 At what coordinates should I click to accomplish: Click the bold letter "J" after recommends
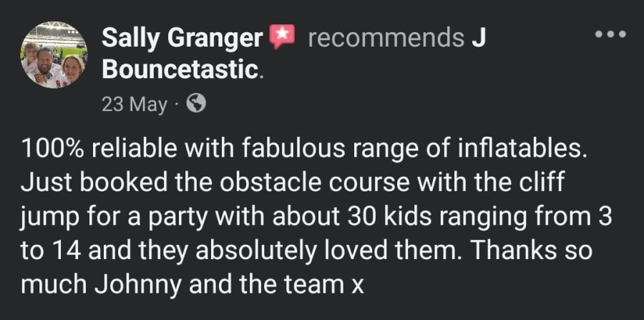tap(478, 37)
